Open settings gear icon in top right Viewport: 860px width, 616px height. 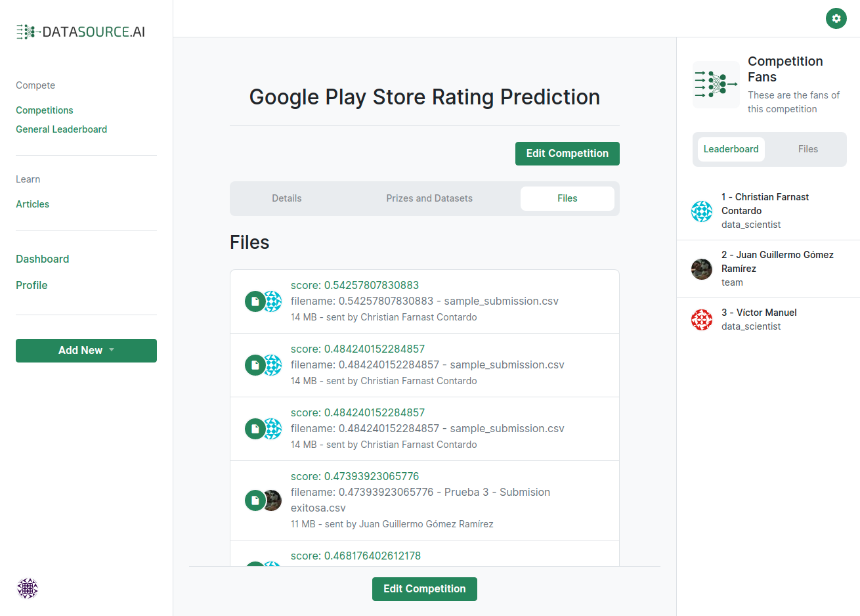[836, 18]
